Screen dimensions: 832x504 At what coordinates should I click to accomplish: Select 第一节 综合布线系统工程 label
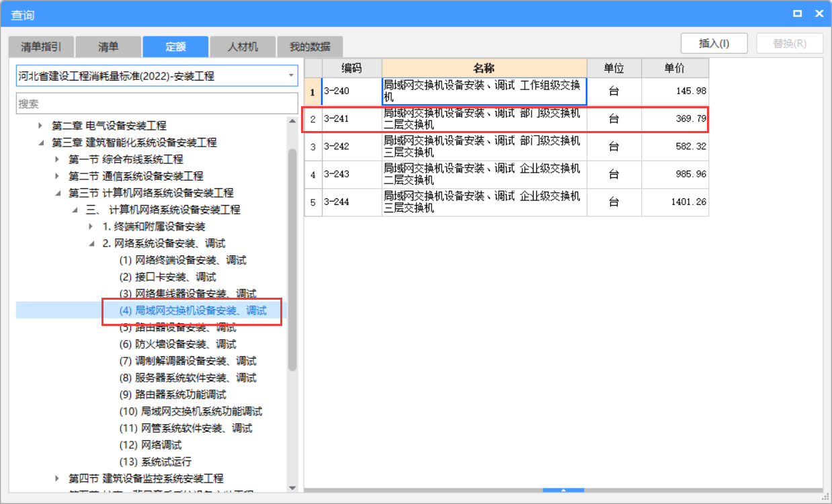(126, 159)
